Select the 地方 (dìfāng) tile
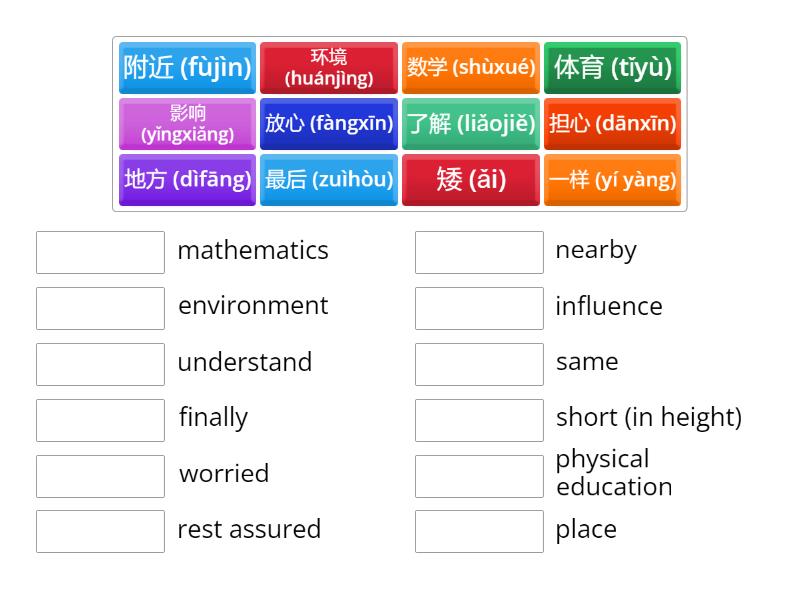Screen dimensions: 800x600 (x=187, y=180)
